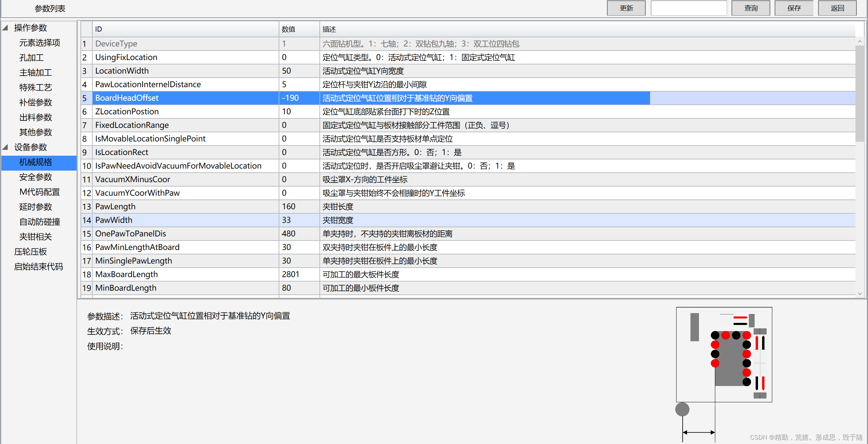Click the 数值 column header

pos(299,29)
